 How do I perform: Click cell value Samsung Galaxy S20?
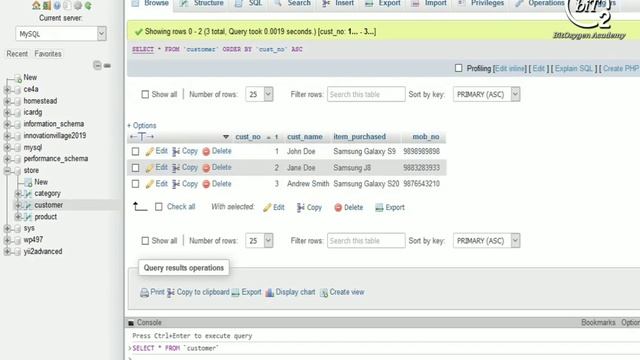coord(366,184)
